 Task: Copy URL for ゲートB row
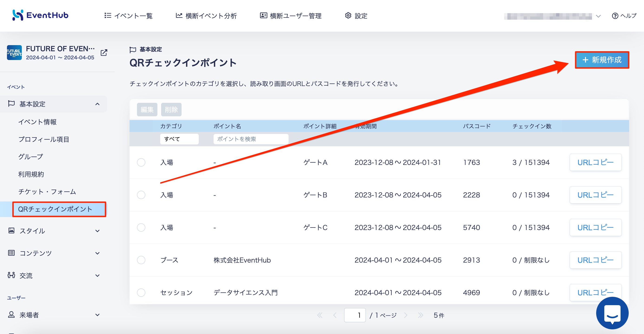[595, 195]
